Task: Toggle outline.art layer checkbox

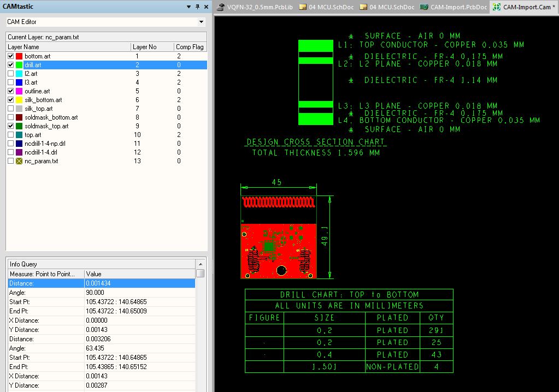Action: coord(11,91)
